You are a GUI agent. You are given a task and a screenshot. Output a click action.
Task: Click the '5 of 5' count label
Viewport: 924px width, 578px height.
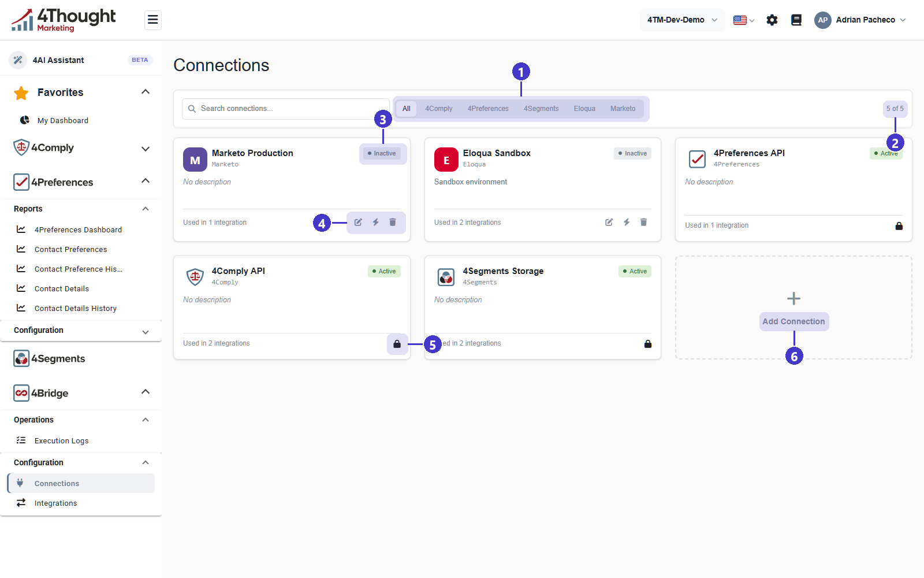point(895,109)
